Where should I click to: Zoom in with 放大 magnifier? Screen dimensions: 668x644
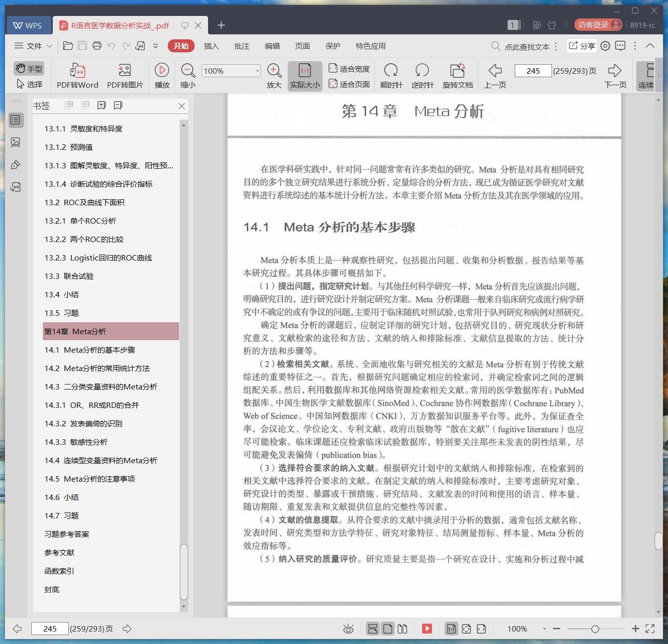tap(274, 76)
